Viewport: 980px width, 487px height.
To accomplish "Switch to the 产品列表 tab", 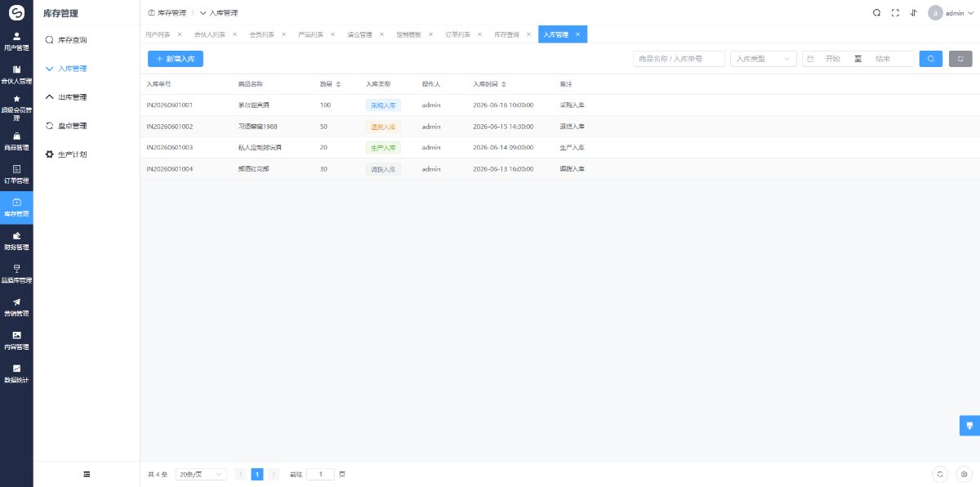I will (310, 34).
